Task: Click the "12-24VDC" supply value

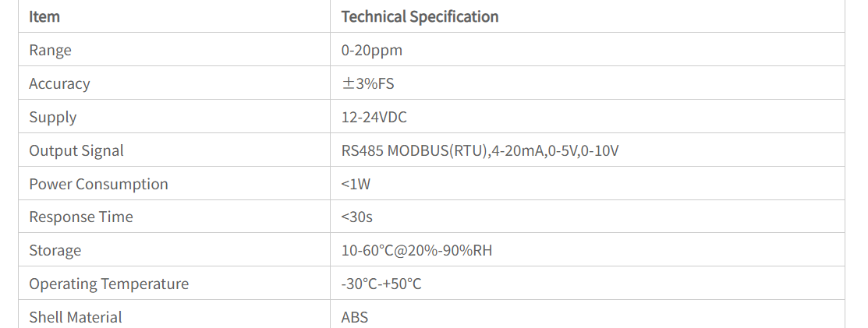Action: 374,117
